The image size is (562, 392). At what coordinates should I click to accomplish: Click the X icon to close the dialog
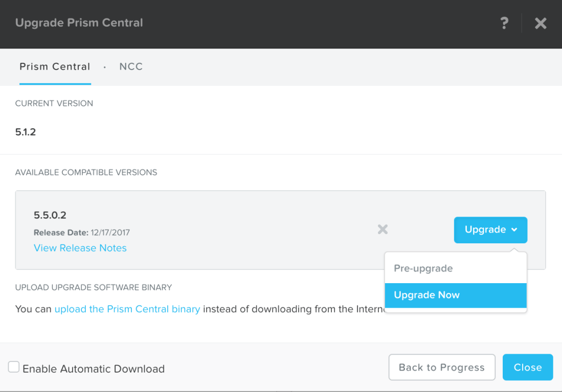[x=541, y=24]
